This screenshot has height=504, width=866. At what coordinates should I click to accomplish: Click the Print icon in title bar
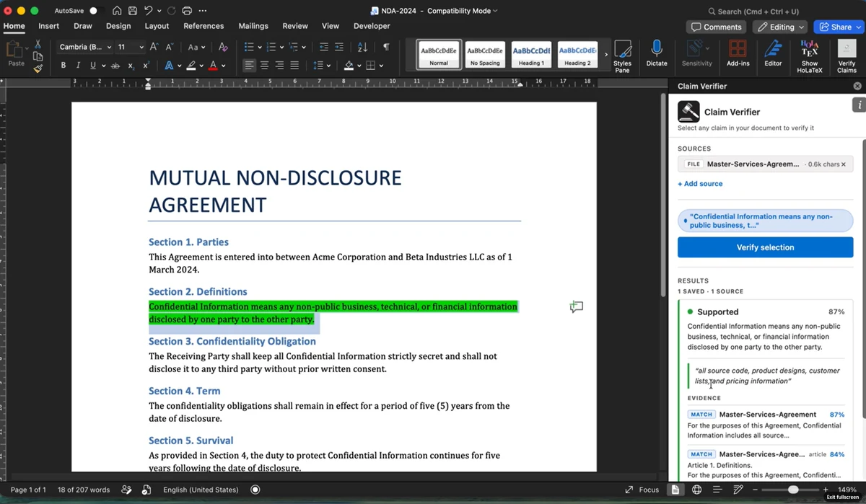point(187,11)
